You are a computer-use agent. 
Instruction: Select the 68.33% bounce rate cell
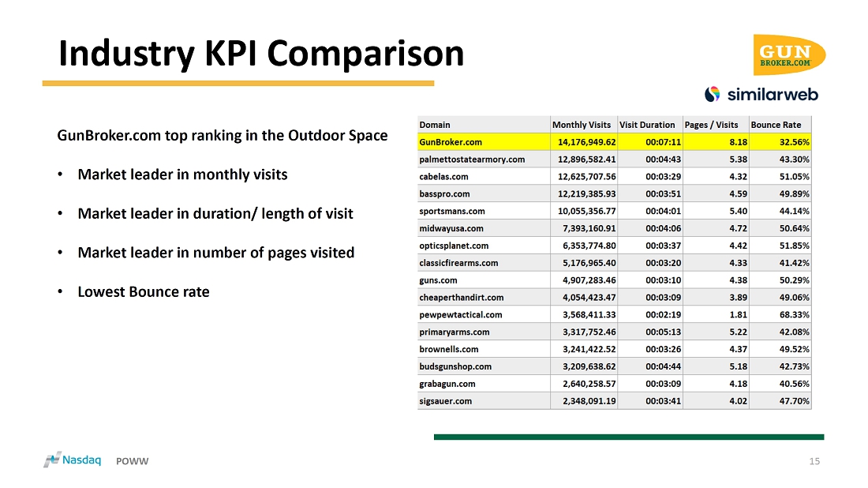pyautogui.click(x=780, y=314)
